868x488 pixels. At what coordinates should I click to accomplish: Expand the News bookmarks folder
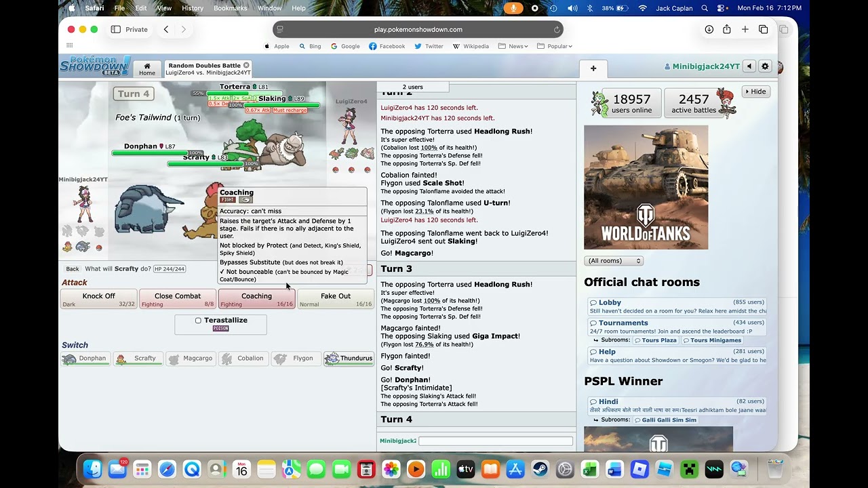point(513,46)
